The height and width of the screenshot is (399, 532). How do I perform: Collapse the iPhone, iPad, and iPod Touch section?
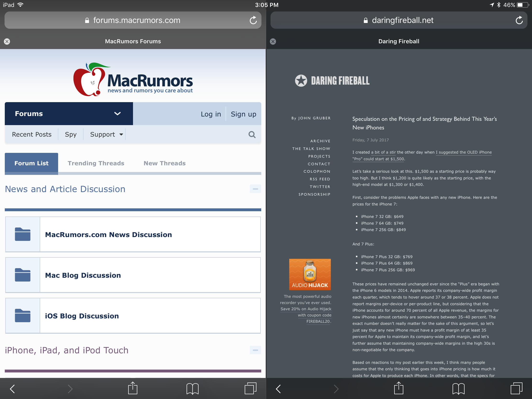(255, 350)
